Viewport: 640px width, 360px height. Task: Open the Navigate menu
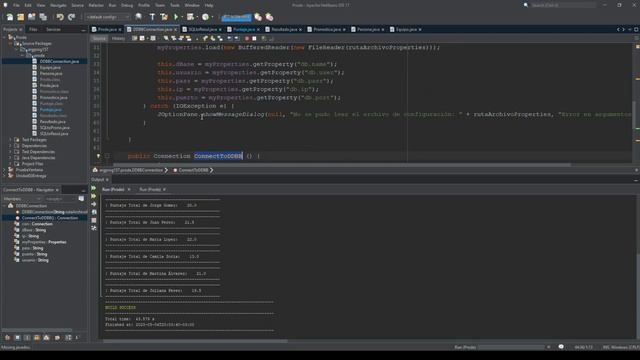point(58,5)
